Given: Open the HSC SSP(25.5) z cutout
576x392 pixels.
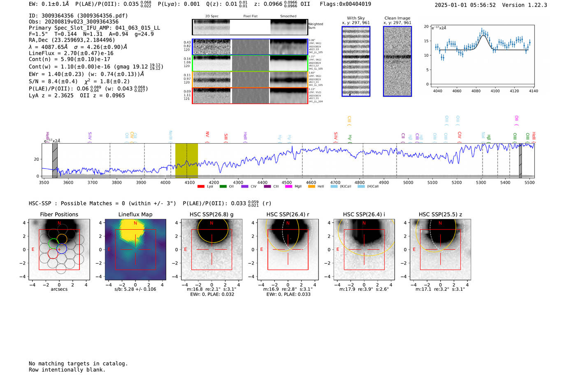Looking at the screenshot, I should [440, 250].
